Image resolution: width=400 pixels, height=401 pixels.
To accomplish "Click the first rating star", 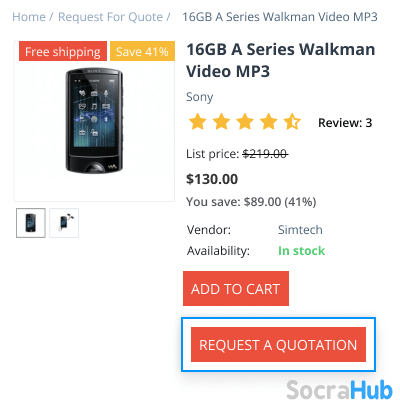I will pyautogui.click(x=198, y=122).
